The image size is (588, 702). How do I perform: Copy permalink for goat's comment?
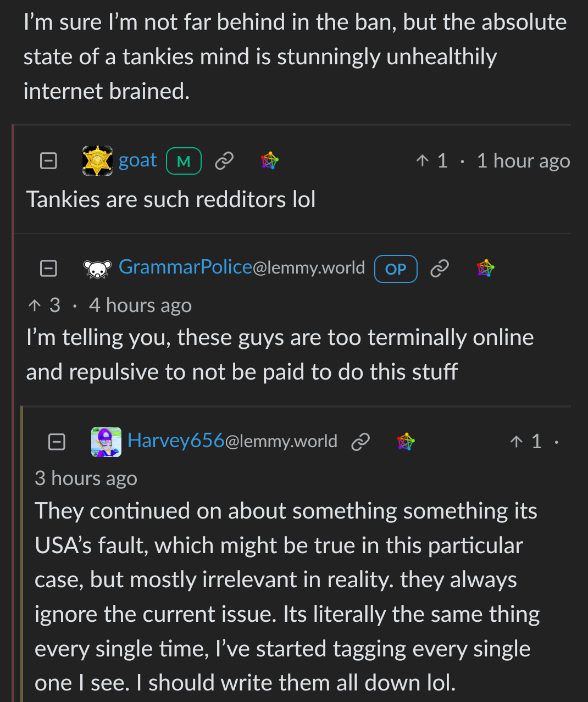coord(224,161)
